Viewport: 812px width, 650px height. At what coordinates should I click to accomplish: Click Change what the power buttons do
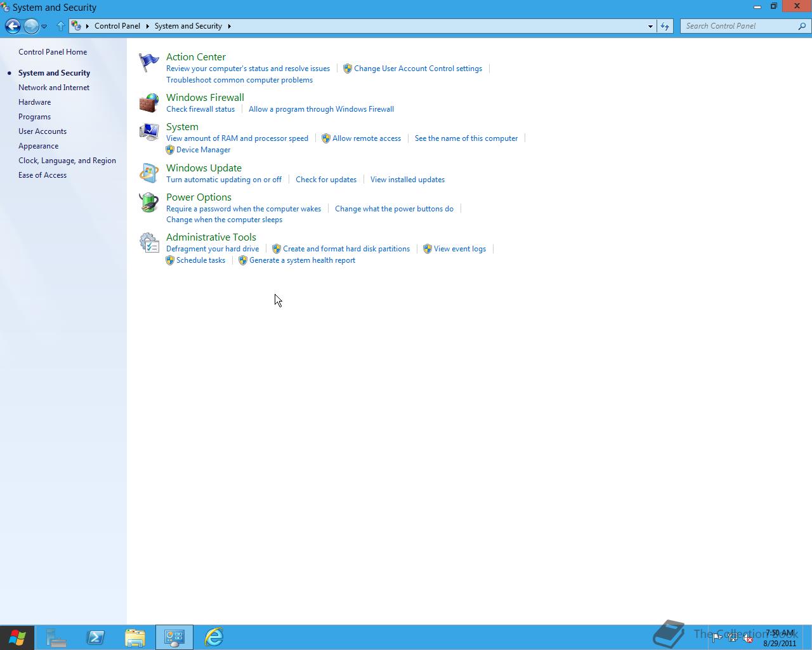394,209
